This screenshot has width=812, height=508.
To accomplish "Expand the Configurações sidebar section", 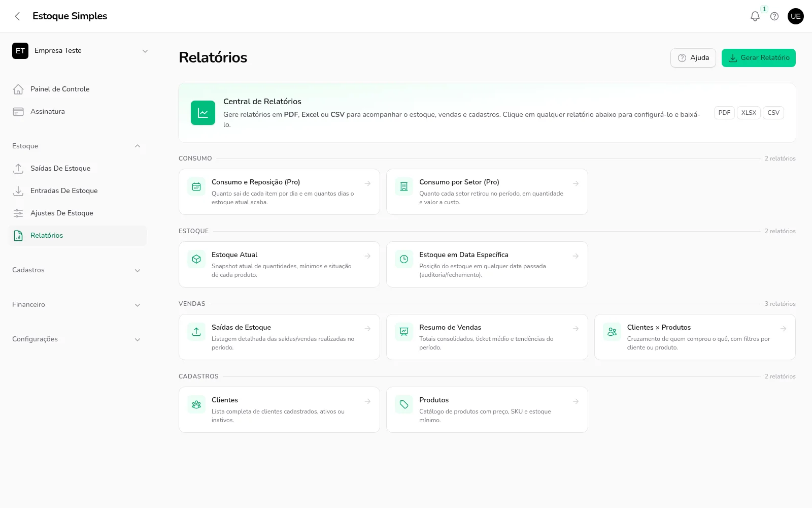I will point(77,339).
